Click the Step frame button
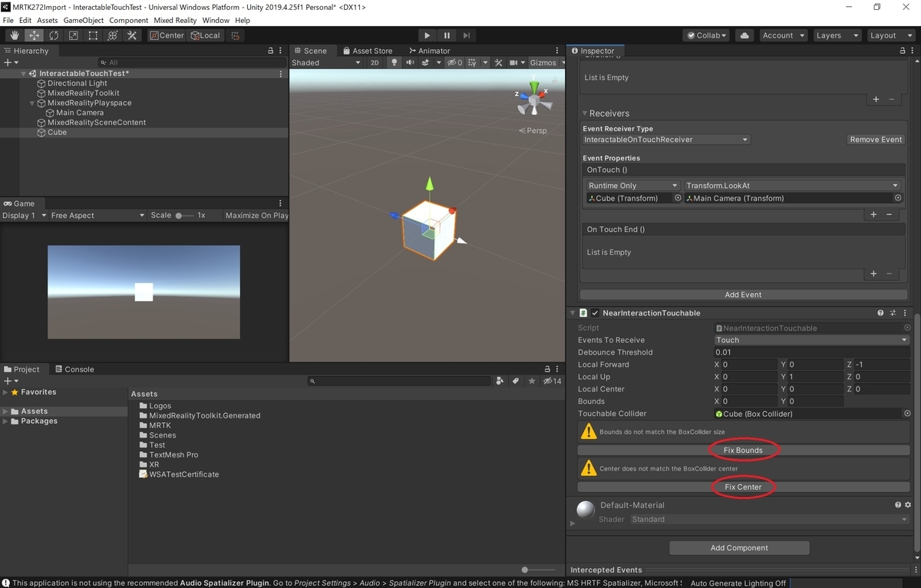 coord(467,35)
